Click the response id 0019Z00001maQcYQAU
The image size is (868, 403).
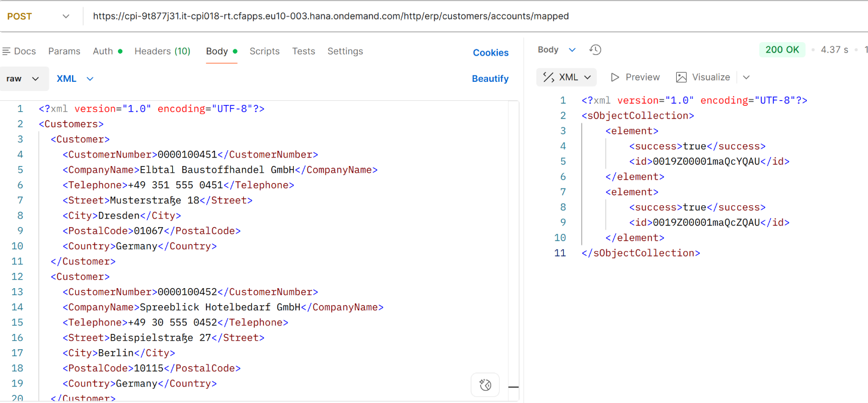pyautogui.click(x=707, y=161)
